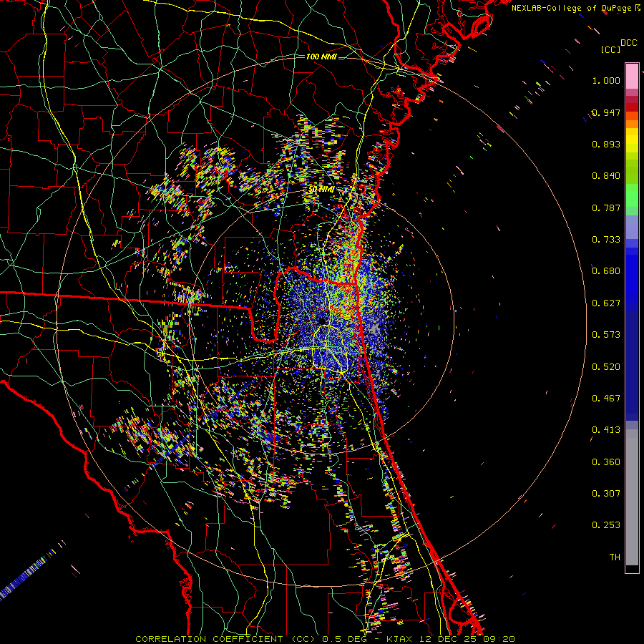Screen dimensions: 644x644
Task: Click the 0.253 color scale value
Action: [x=606, y=525]
